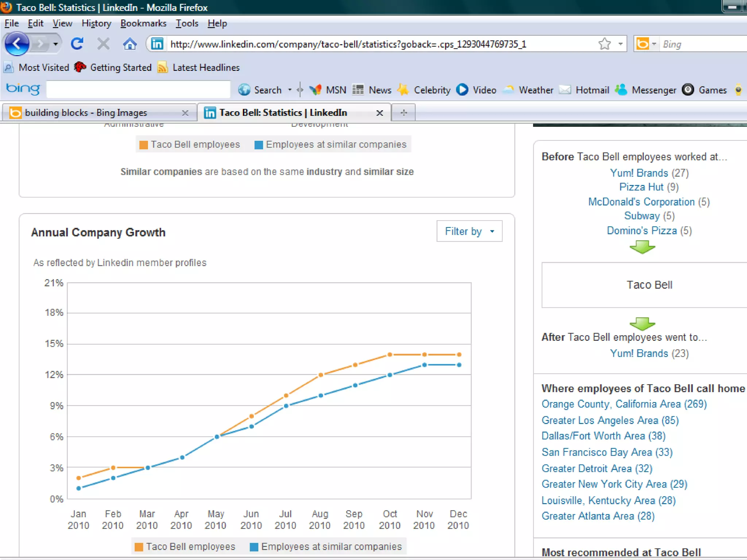Open Dallas/Fort Worth Area (38) link
This screenshot has height=560, width=747.
(x=604, y=436)
